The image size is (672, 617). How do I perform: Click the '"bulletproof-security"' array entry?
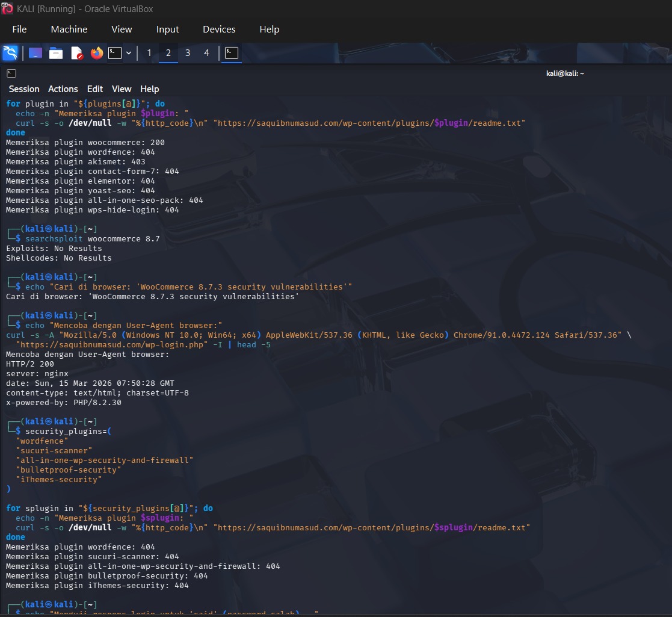point(69,470)
